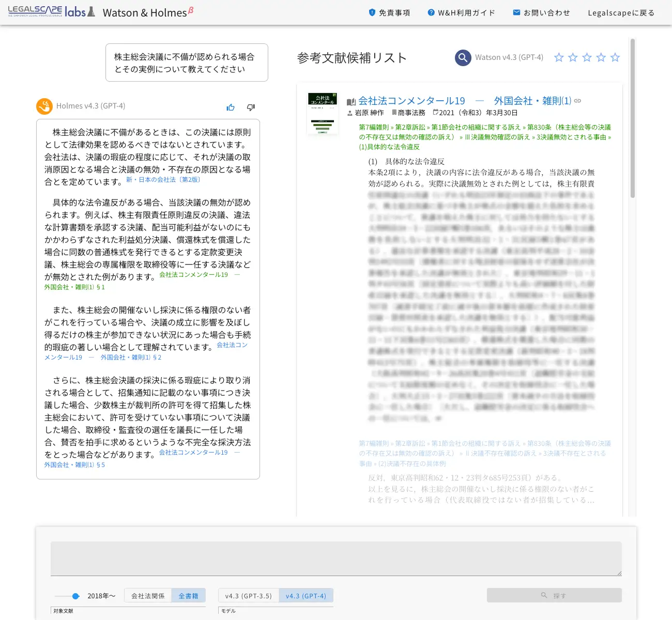Image resolution: width=672 pixels, height=620 pixels.
Task: Click the Holmes avatar icon
Action: pos(44,106)
